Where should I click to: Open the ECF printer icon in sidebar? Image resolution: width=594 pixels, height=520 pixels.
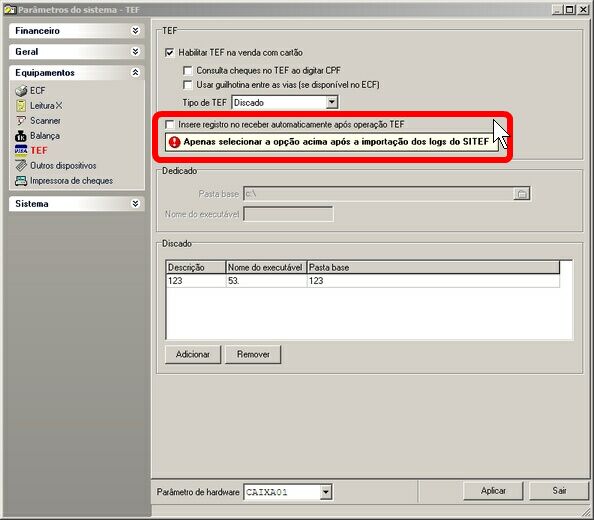click(21, 91)
